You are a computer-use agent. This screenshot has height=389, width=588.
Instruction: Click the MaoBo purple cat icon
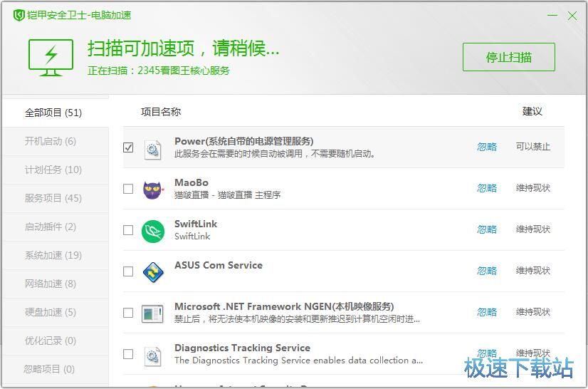pos(152,190)
